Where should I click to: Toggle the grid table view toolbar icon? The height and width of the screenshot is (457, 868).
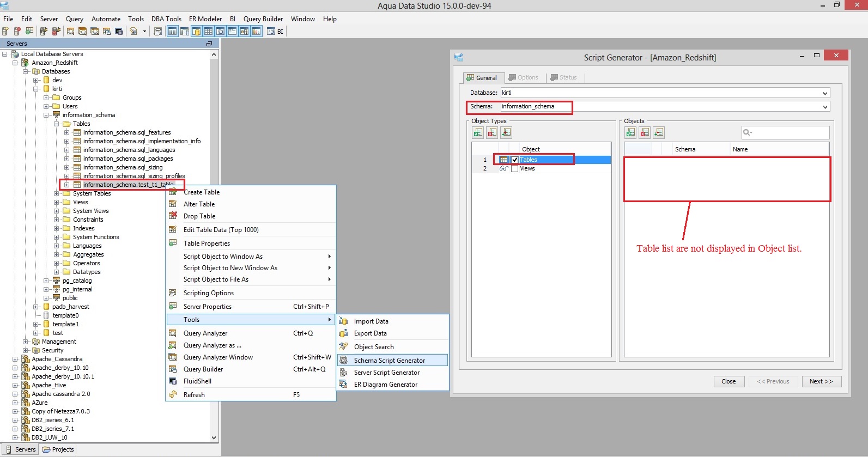point(208,31)
